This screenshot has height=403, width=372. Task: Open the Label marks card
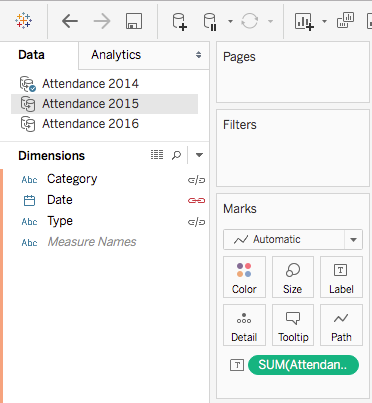point(341,277)
